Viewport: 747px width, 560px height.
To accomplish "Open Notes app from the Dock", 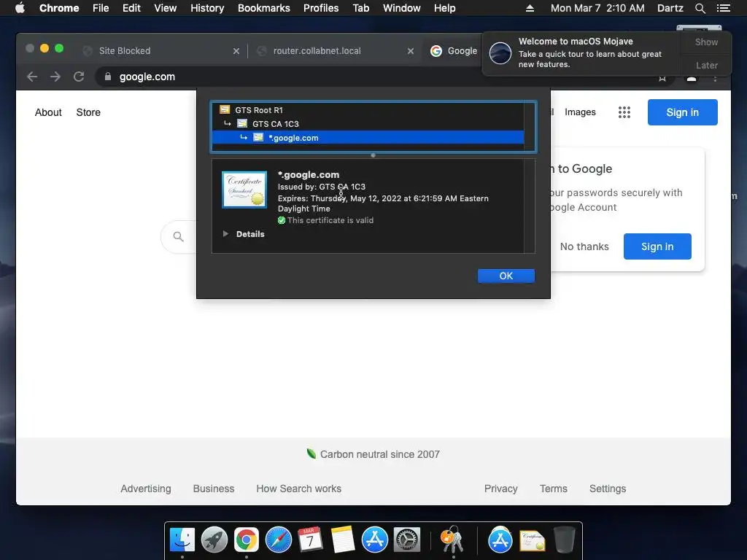I will [343, 540].
